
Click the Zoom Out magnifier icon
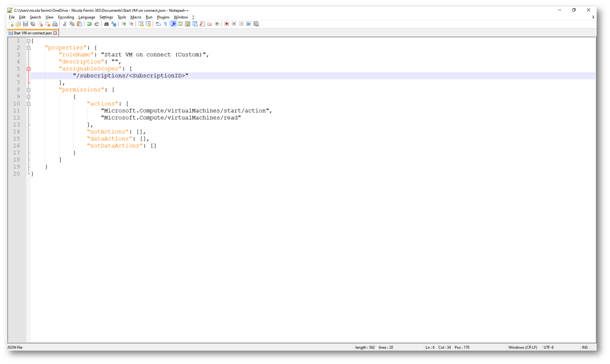(x=131, y=24)
